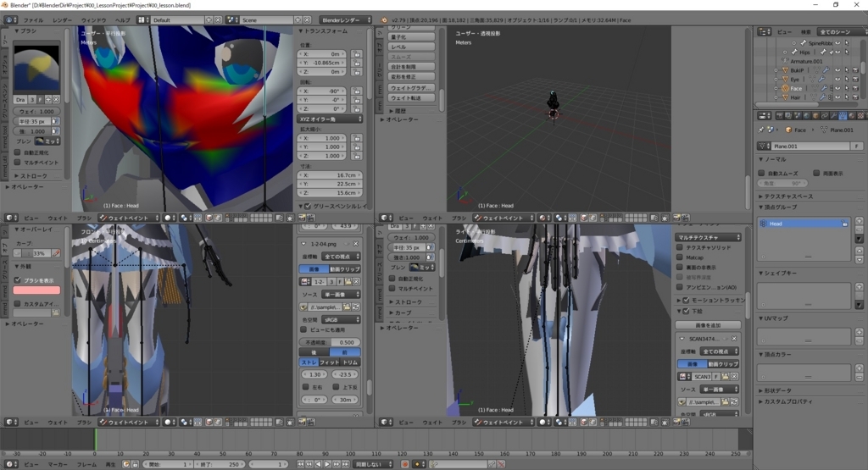Toggle ブラシを表示 checkbox
Image resolution: width=868 pixels, height=470 pixels.
point(18,279)
